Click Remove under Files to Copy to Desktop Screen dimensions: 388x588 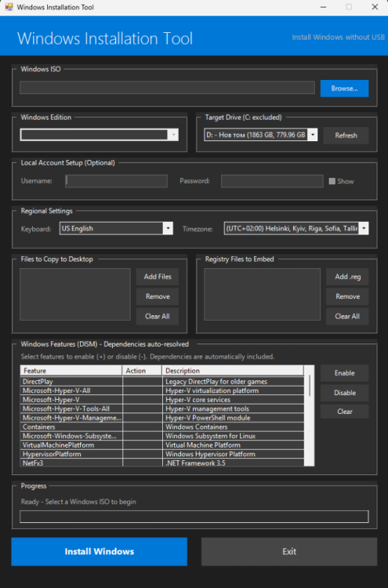[158, 296]
